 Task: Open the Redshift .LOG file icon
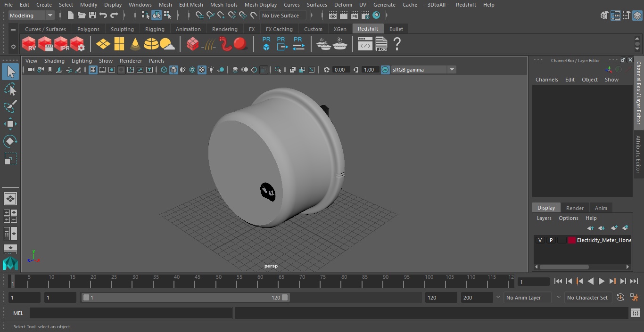[x=381, y=44]
